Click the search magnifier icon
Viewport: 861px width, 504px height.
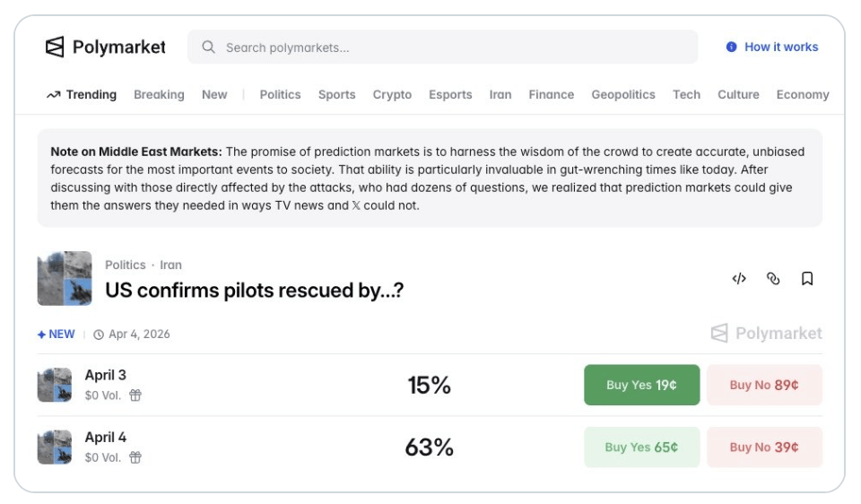tap(209, 48)
